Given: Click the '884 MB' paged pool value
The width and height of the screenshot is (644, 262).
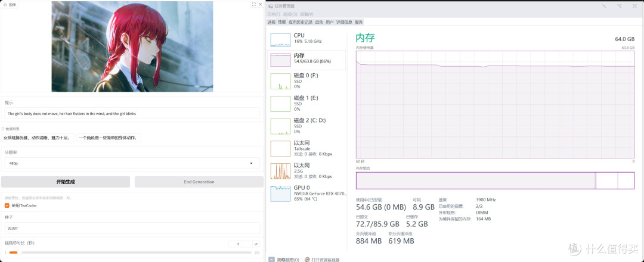Looking at the screenshot, I should click(x=369, y=241).
